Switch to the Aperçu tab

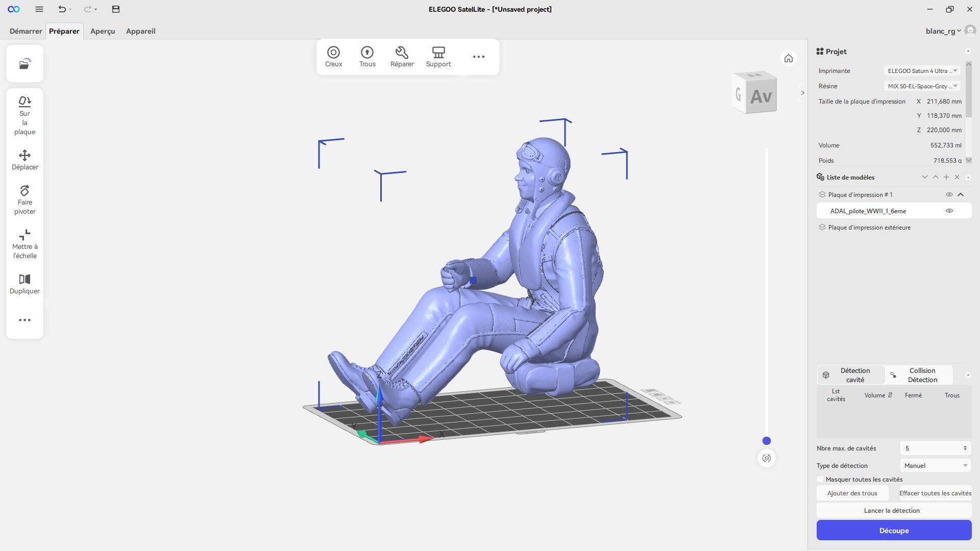point(103,31)
